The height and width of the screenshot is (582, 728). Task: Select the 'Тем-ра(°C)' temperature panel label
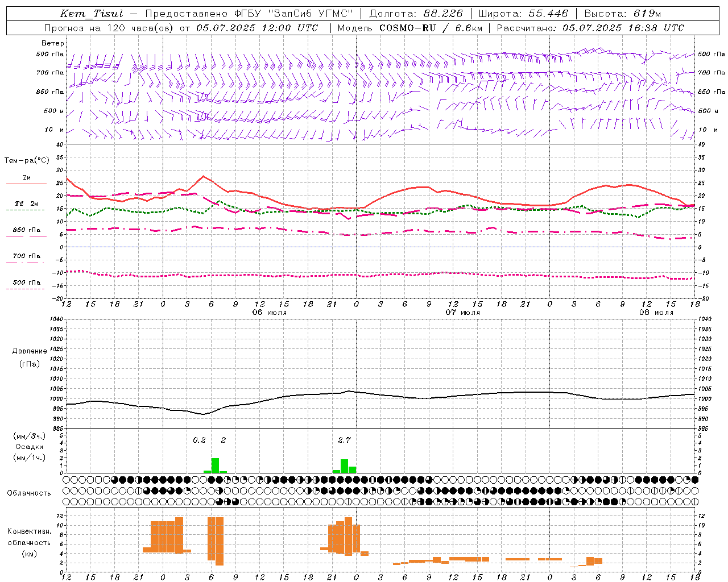[x=27, y=161]
